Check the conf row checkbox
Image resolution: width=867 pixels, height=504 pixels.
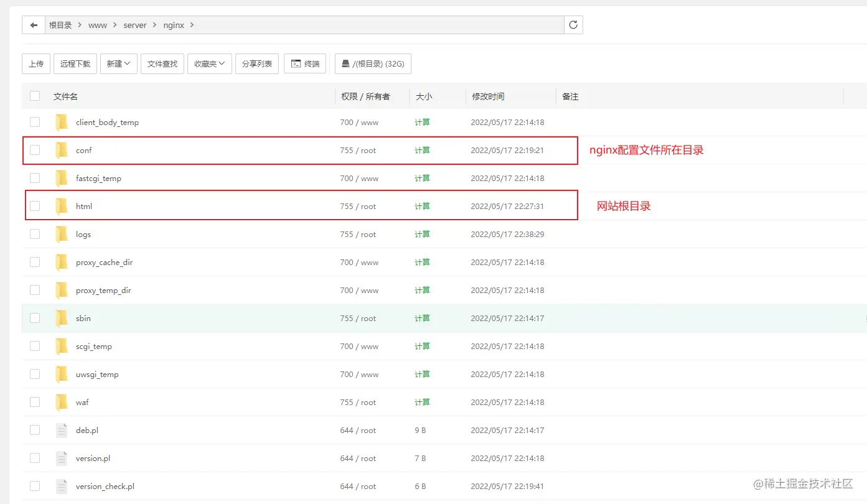pyautogui.click(x=35, y=150)
